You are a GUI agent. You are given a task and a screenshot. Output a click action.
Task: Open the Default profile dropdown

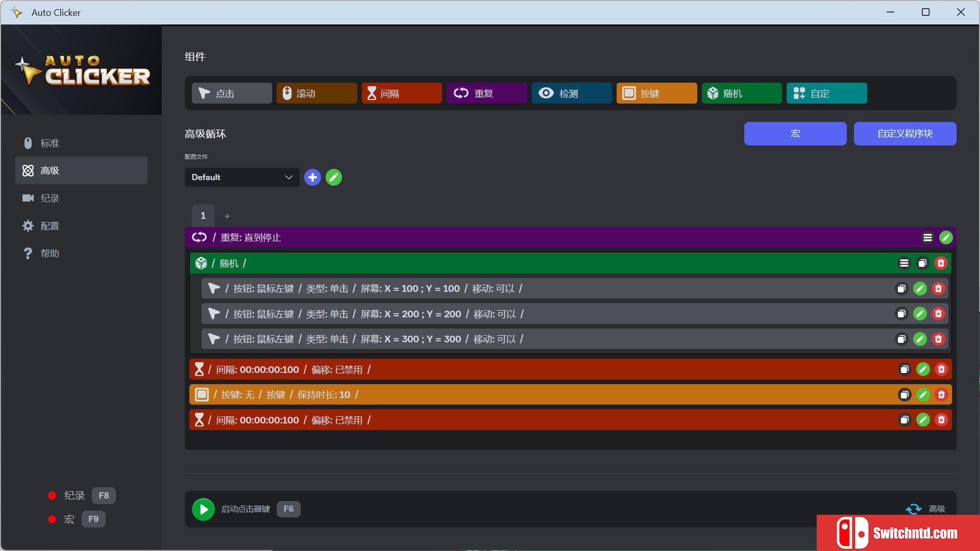242,177
